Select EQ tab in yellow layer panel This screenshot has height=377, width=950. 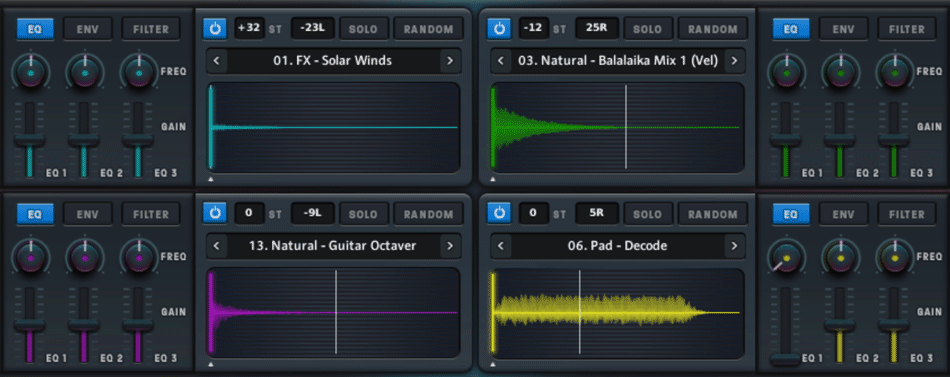coord(791,214)
